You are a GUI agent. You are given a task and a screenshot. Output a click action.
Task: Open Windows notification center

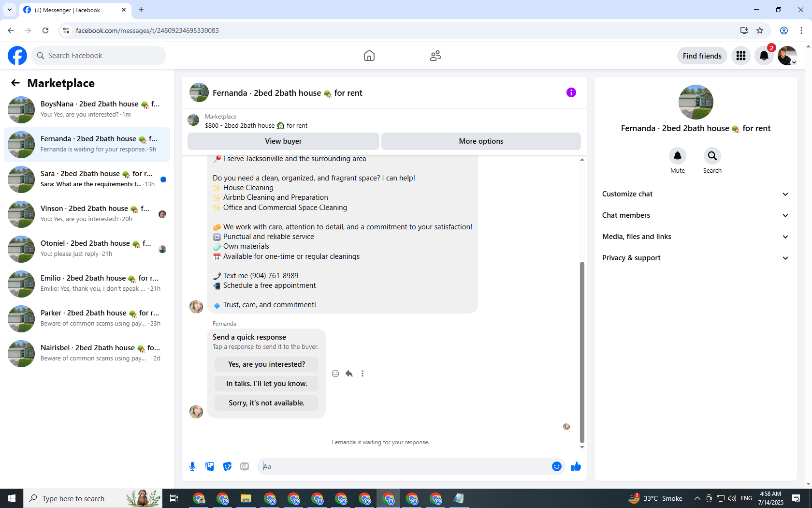pos(796,498)
